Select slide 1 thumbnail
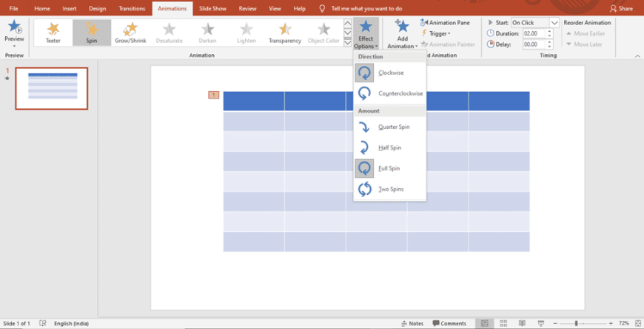The height and width of the screenshot is (329, 644). tap(52, 88)
